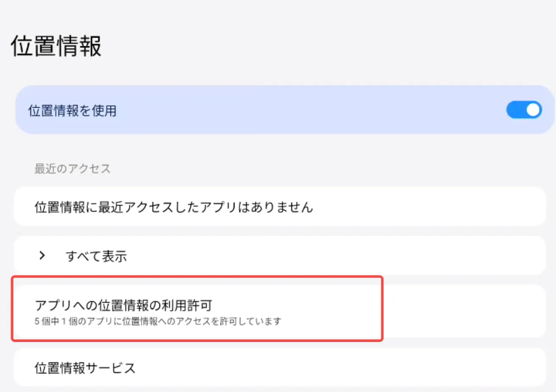Expand the すべて表示 chevron arrow

(x=42, y=256)
